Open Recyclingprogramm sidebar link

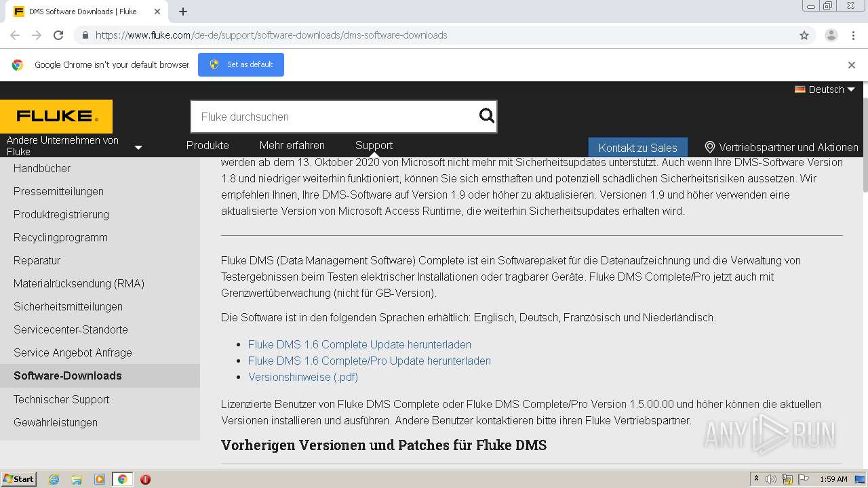click(x=60, y=237)
